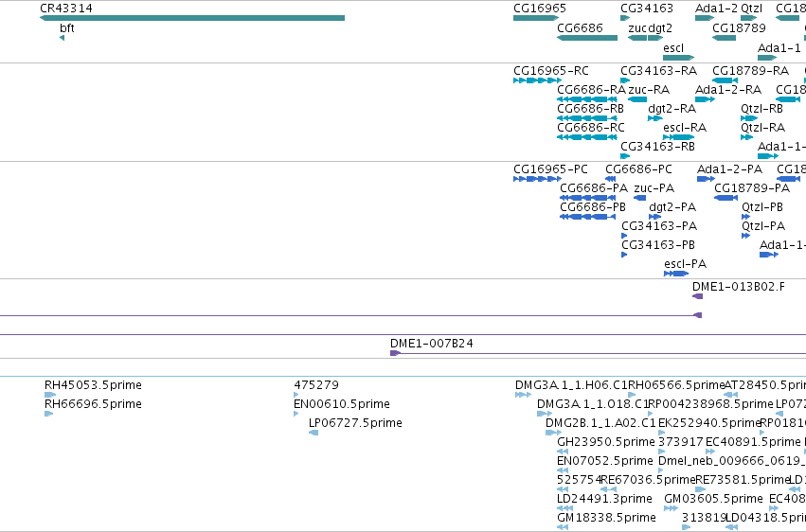Select the dgt2-PA protein label
Image resolution: width=806 pixels, height=532 pixels.
pyautogui.click(x=672, y=207)
